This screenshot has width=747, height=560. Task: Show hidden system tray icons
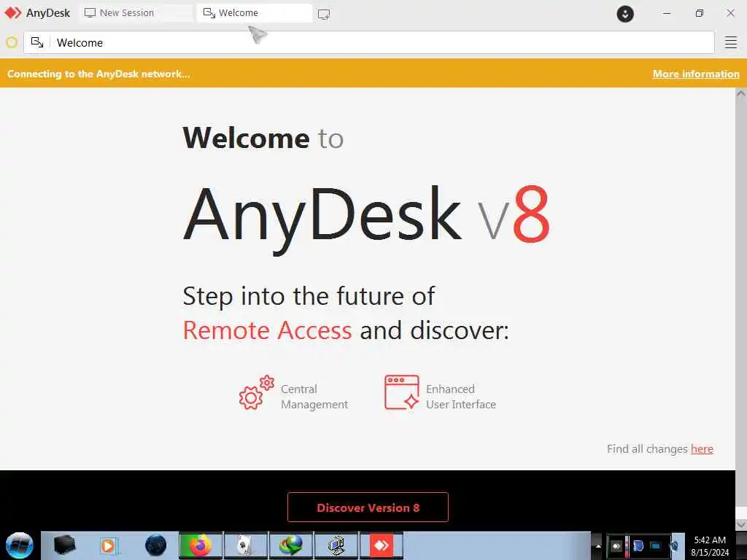pos(598,545)
